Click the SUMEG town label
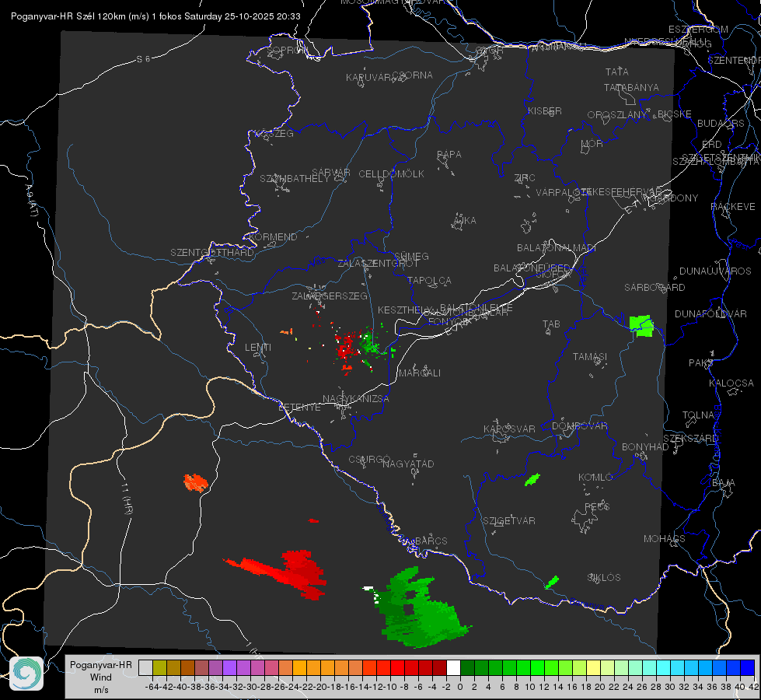 [411, 256]
